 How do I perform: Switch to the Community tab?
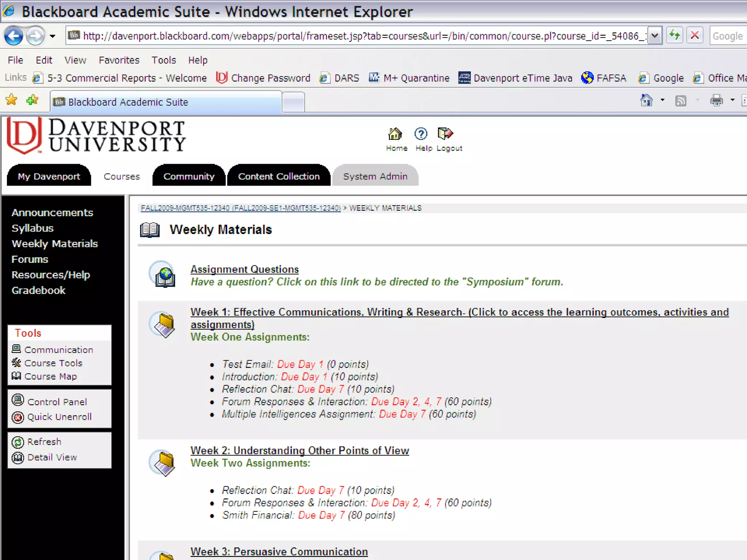(x=189, y=176)
